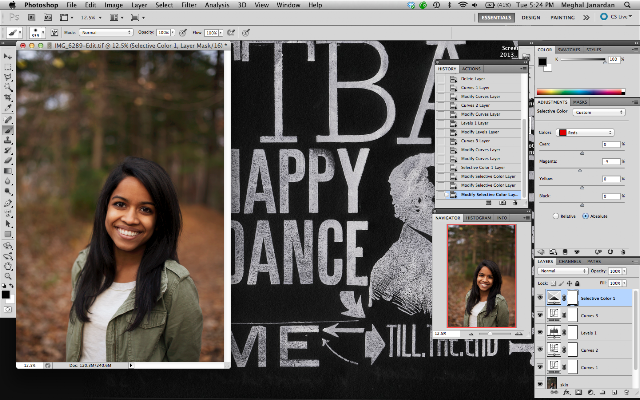Open layer Fill slider arrow
640x400 pixels.
(624, 283)
